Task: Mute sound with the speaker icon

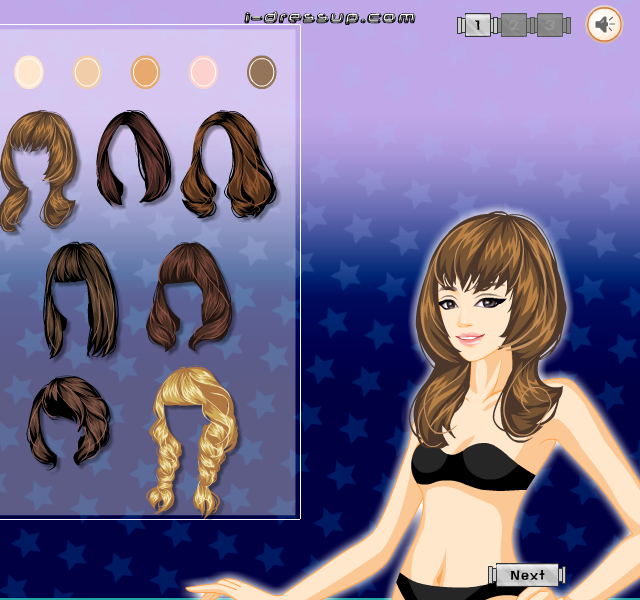Action: tap(604, 24)
